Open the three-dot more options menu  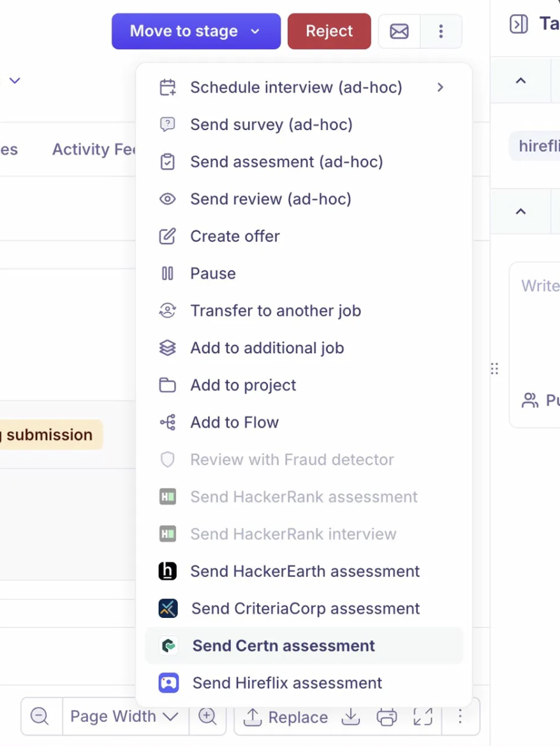tap(441, 31)
